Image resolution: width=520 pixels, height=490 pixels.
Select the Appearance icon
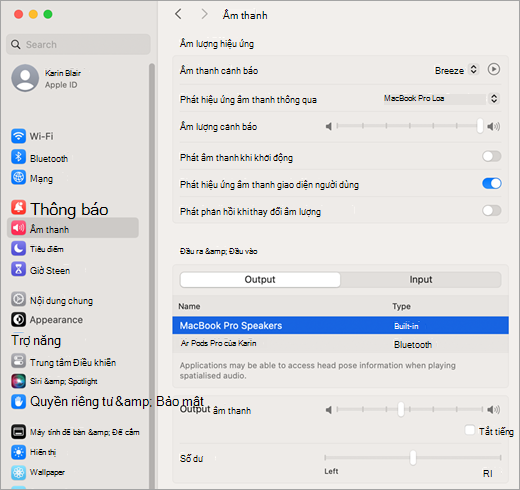click(18, 320)
